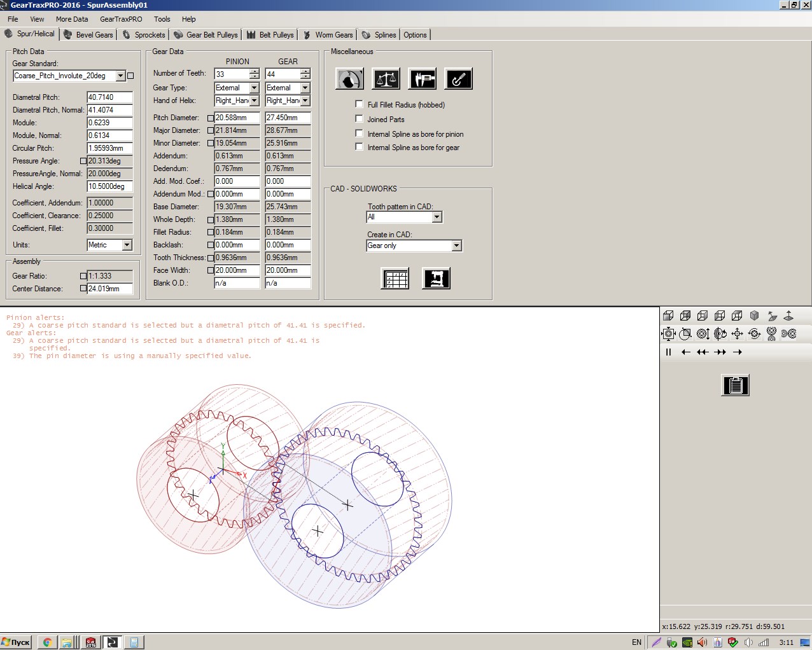The height and width of the screenshot is (650, 812).
Task: Click the clipboard icon in the right panel
Action: 736,385
